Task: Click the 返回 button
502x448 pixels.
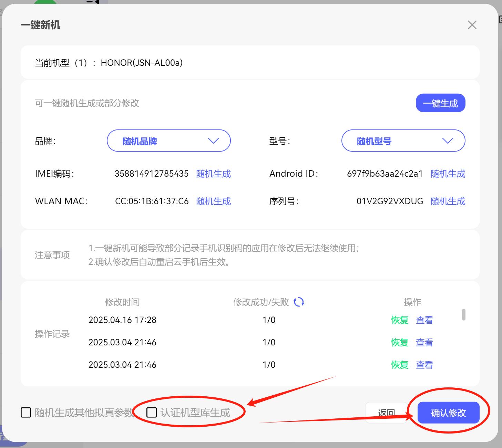Action: coord(386,413)
